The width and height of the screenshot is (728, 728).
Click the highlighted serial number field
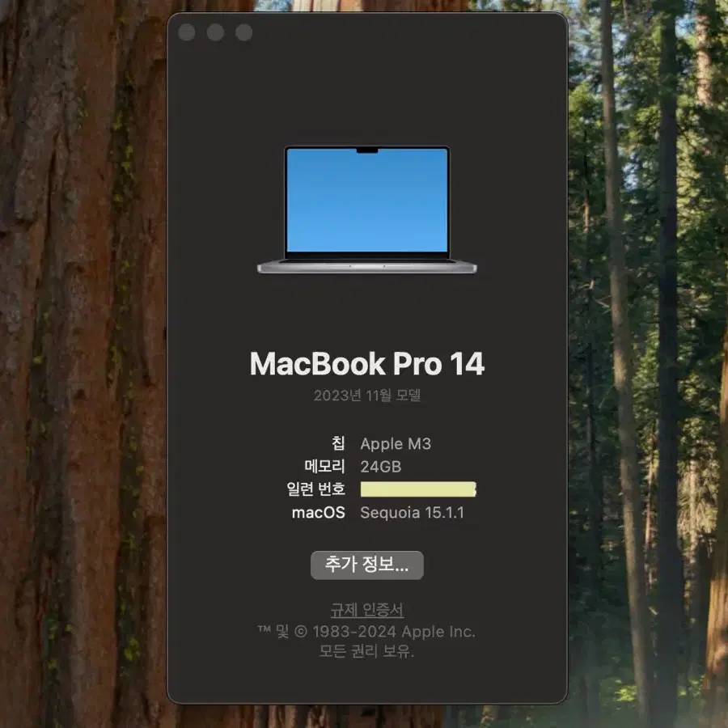click(418, 489)
